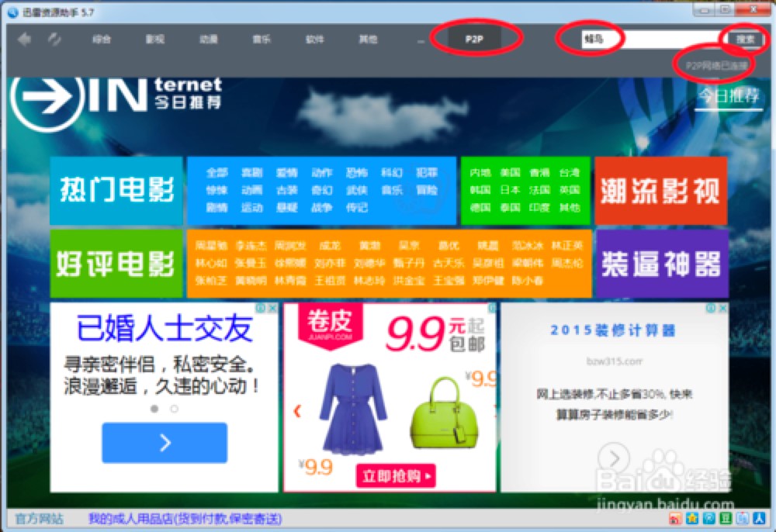Screen dimensions: 776x532
Task: Filter by region 日本
Action: (x=510, y=190)
